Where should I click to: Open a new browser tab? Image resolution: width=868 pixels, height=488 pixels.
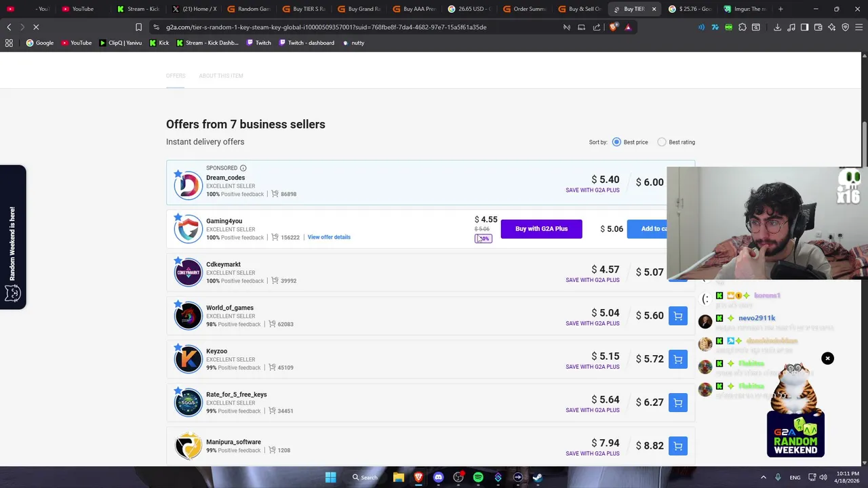click(x=781, y=9)
